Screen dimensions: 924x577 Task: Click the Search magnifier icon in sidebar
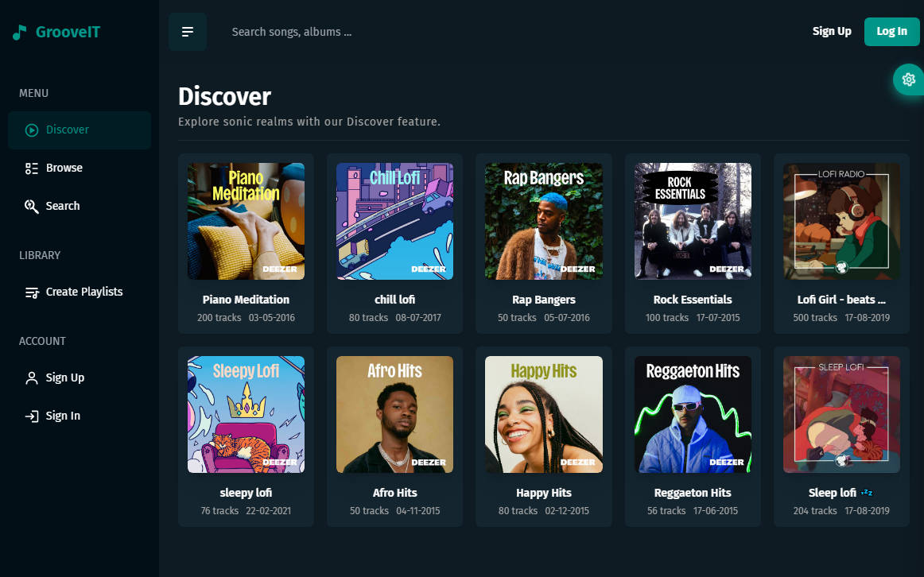(x=32, y=207)
